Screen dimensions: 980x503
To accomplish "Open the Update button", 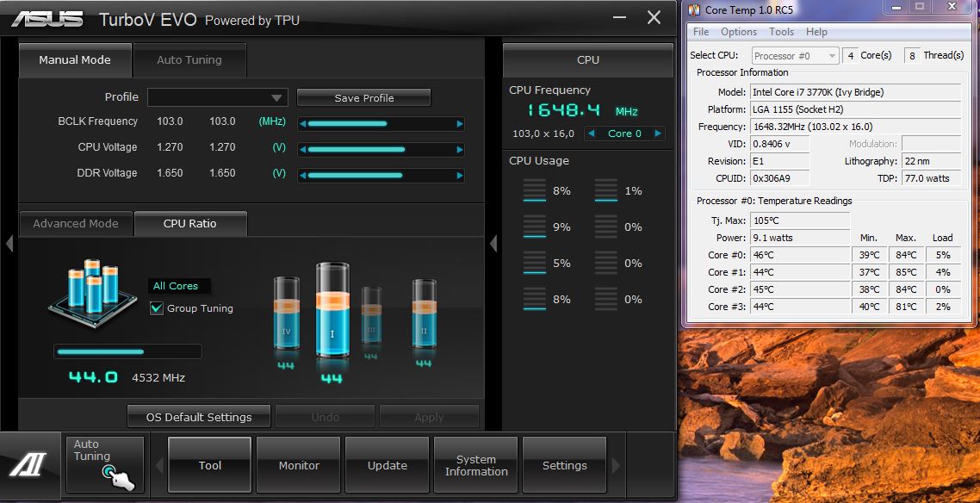I will (387, 465).
